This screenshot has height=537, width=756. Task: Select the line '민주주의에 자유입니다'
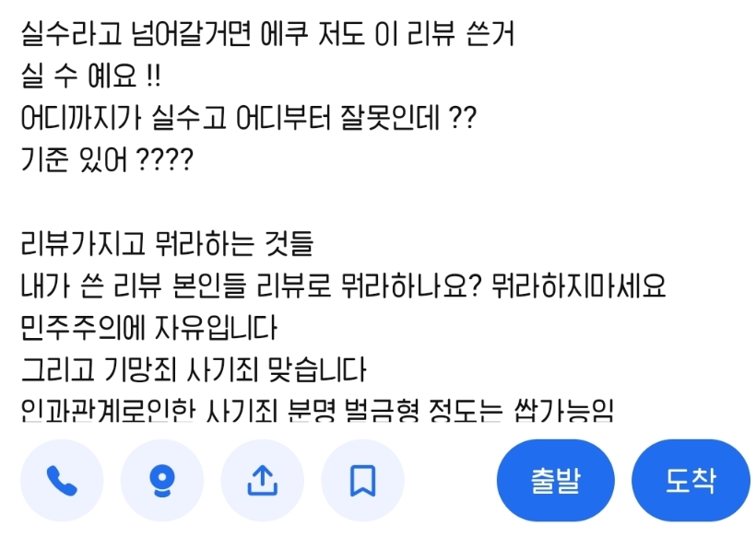[x=148, y=328]
